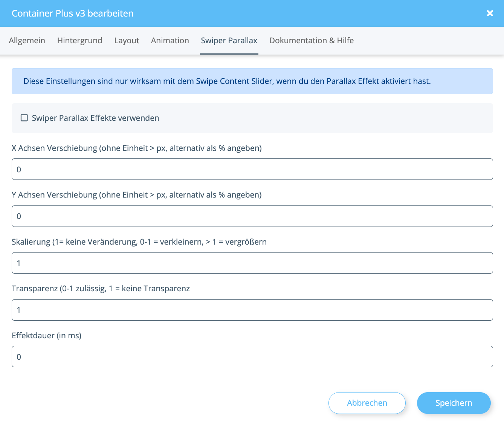Click the Y Achsen Verschiebung label
The image size is (504, 426).
click(137, 195)
